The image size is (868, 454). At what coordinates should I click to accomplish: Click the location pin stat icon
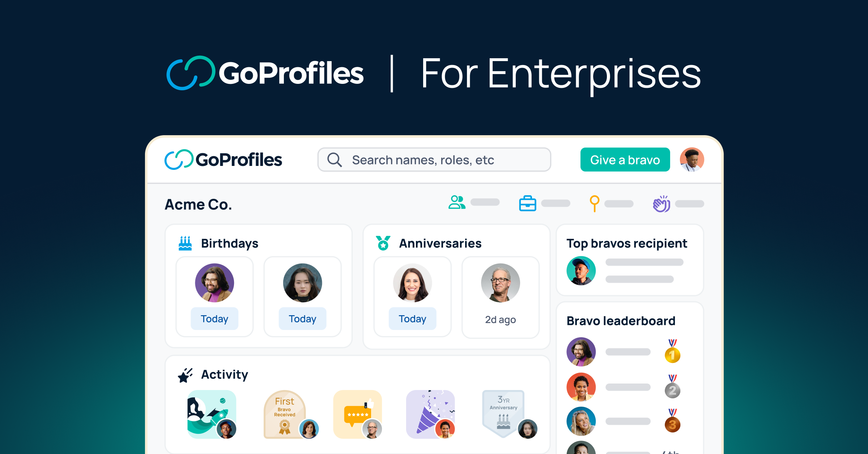pos(594,203)
